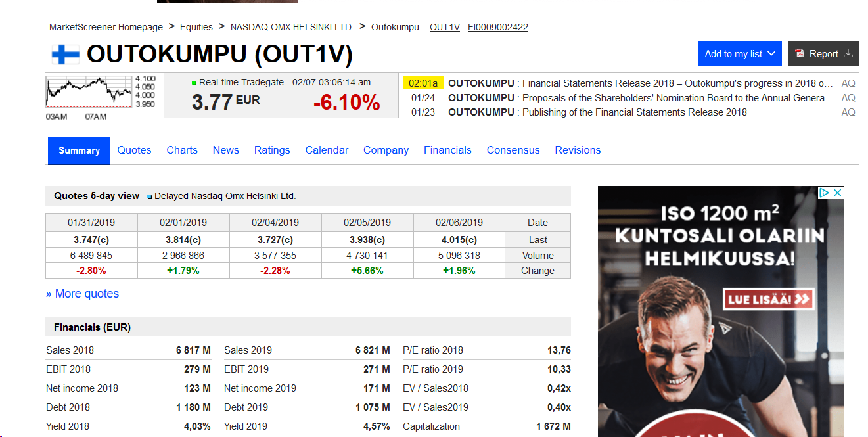
Task: Click the Yield 2018 value 4,03%
Action: [197, 426]
